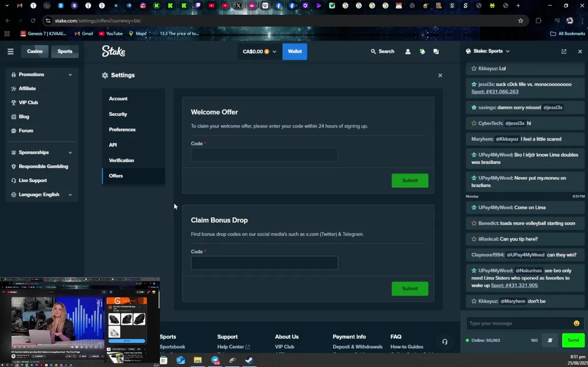Open the Account settings tab
The width and height of the screenshot is (588, 367).
click(133, 99)
